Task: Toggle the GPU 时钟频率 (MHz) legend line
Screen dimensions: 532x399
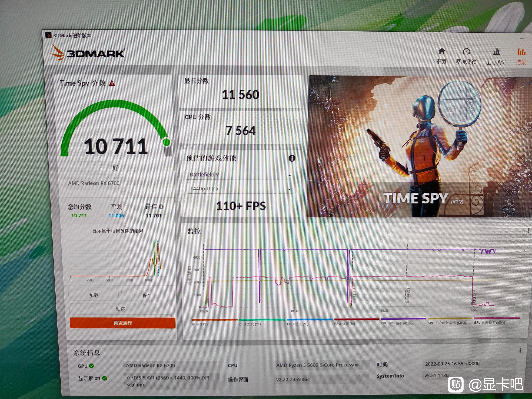Action: (x=497, y=320)
